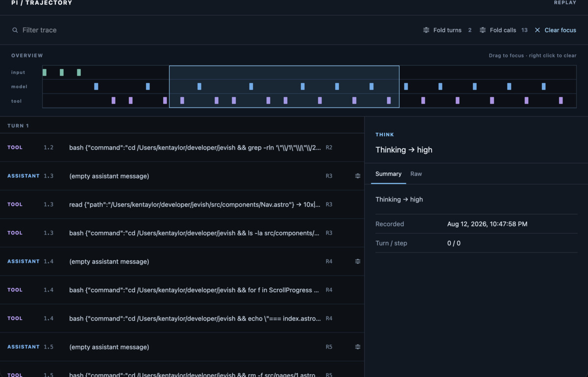
Task: Toggle Fold calls option
Action: tap(504, 30)
